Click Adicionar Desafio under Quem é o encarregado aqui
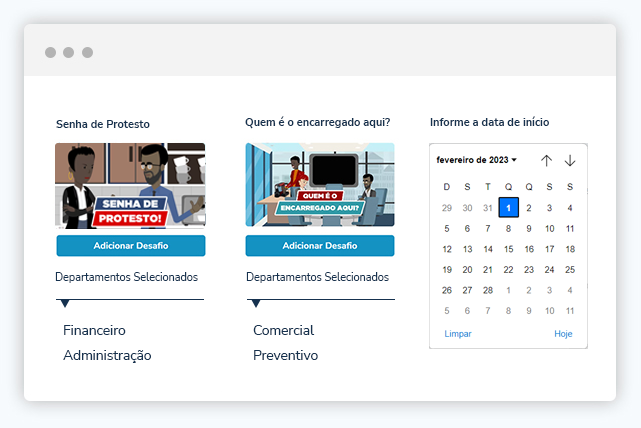Screen dimensions: 641x428 click(320, 246)
